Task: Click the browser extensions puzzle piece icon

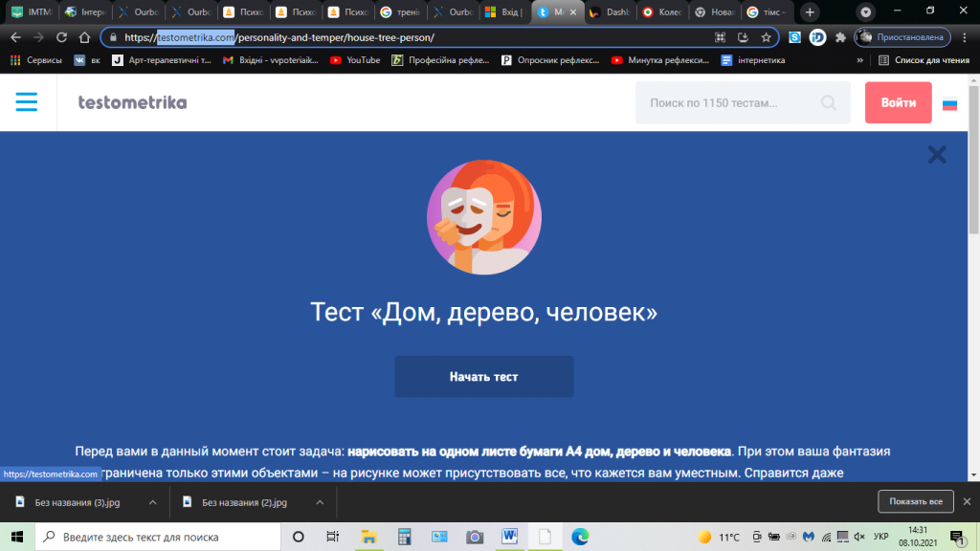Action: coord(839,38)
